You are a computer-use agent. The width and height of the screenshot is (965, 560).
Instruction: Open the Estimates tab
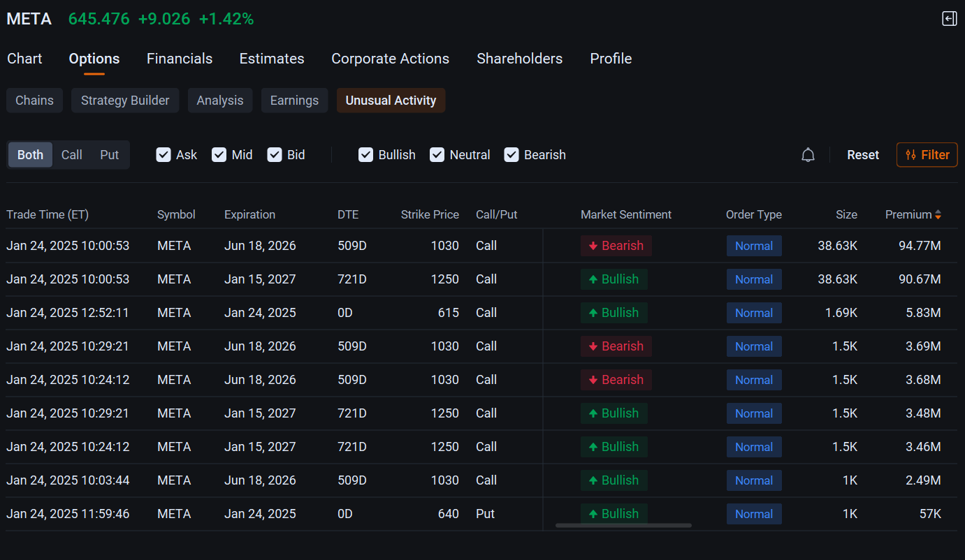(x=272, y=59)
